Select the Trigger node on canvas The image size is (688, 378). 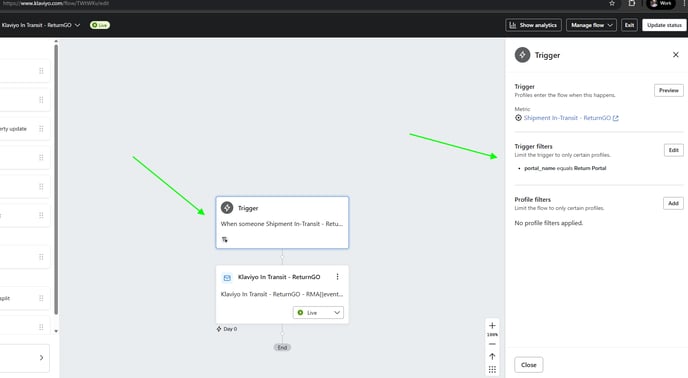[x=282, y=223]
